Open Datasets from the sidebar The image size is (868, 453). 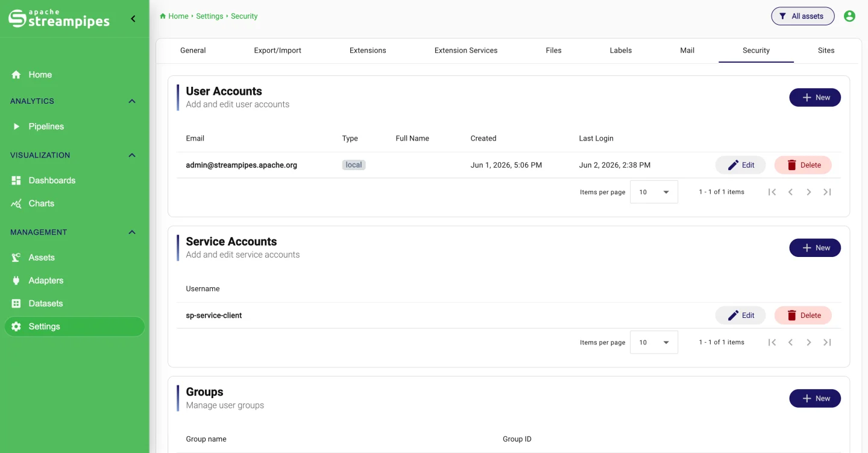pyautogui.click(x=74, y=303)
